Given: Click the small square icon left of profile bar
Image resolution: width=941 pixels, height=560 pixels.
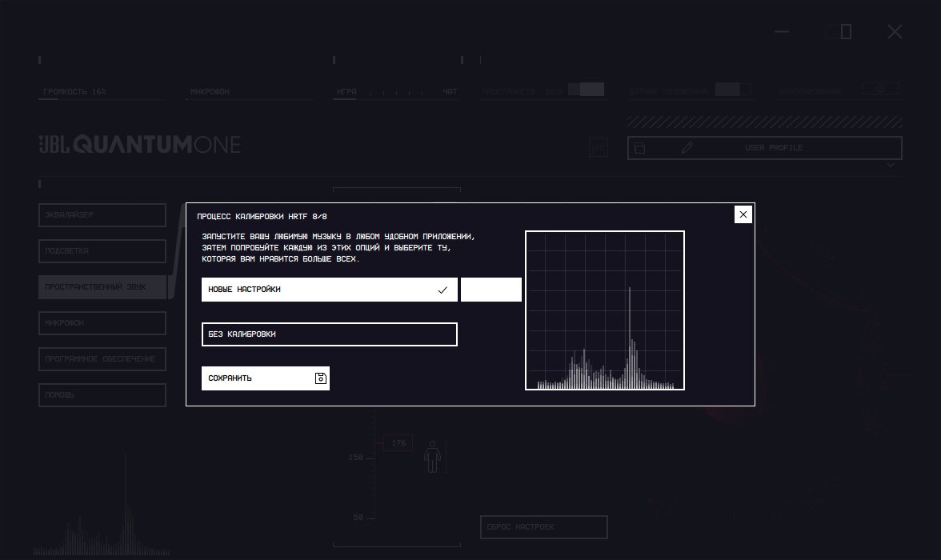Looking at the screenshot, I should click(x=599, y=148).
